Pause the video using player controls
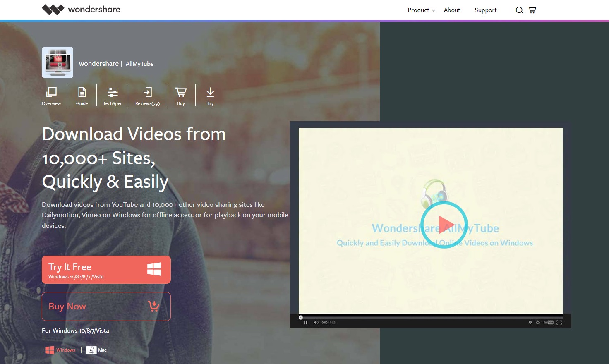609x364 pixels. pos(305,322)
